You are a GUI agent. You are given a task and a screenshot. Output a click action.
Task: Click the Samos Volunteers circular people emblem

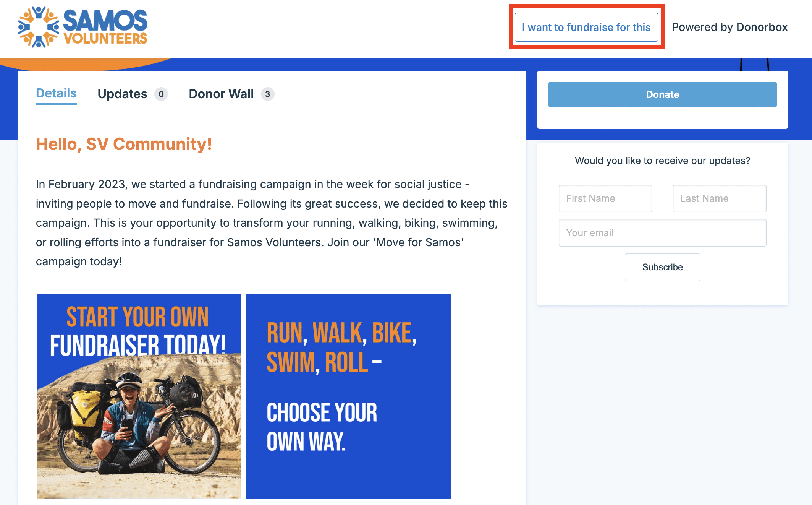(x=39, y=27)
